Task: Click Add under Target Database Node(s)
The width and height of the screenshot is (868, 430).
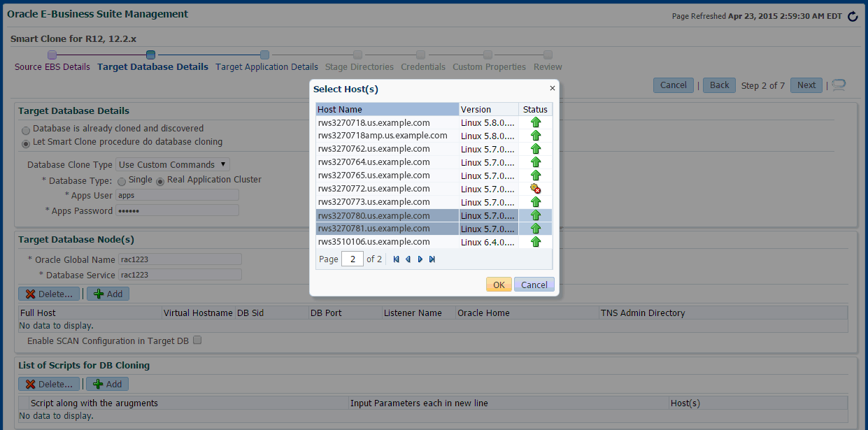Action: 108,294
